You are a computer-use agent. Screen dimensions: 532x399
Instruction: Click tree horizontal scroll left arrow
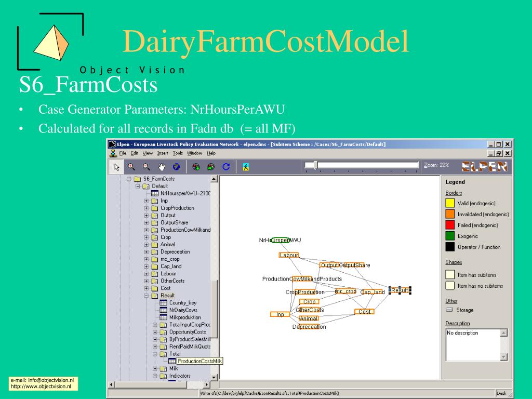tap(111, 385)
